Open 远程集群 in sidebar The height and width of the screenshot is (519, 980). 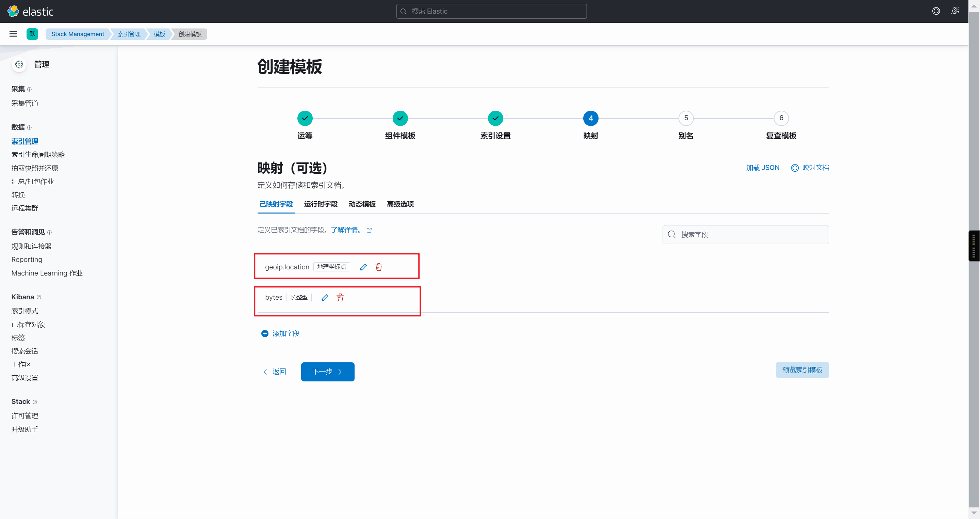pos(25,208)
